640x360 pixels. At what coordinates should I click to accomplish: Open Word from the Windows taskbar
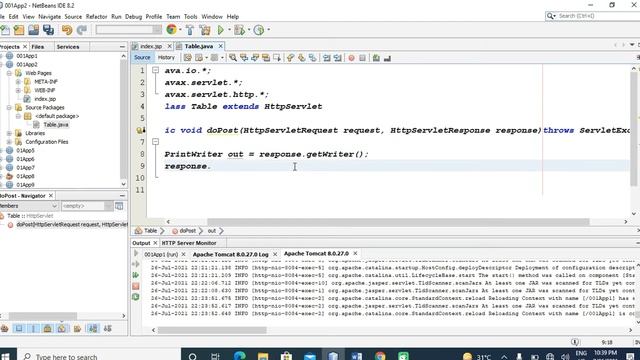(x=356, y=356)
